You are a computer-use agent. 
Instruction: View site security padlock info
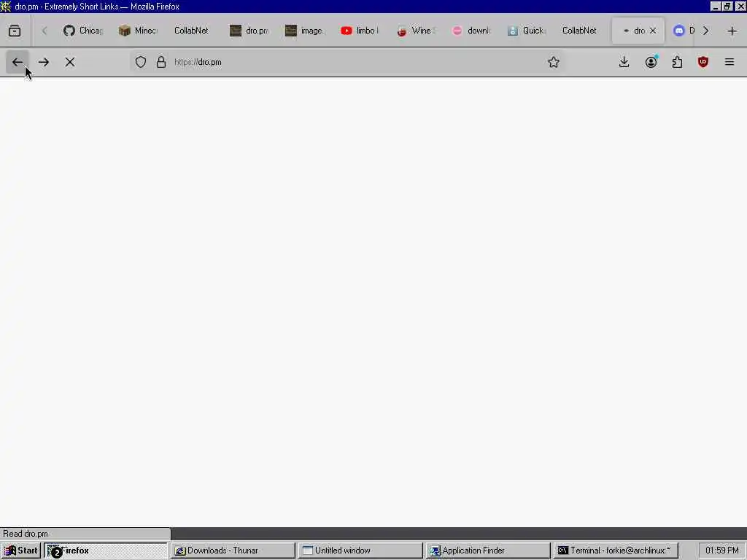point(161,62)
